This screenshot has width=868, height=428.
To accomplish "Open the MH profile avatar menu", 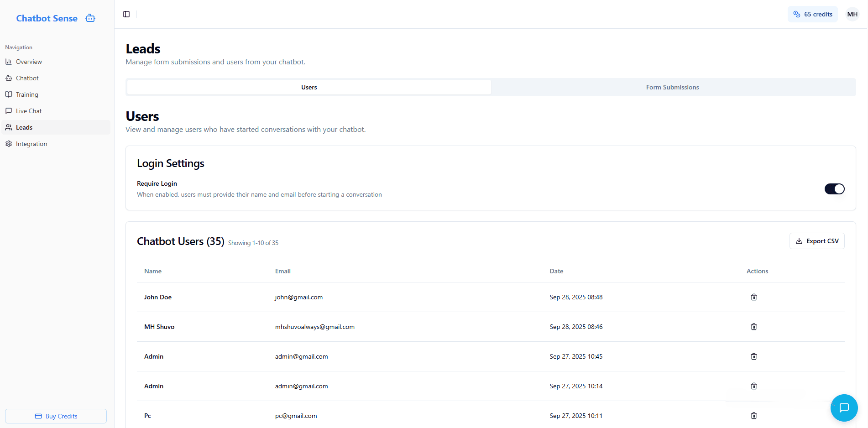I will pos(852,14).
